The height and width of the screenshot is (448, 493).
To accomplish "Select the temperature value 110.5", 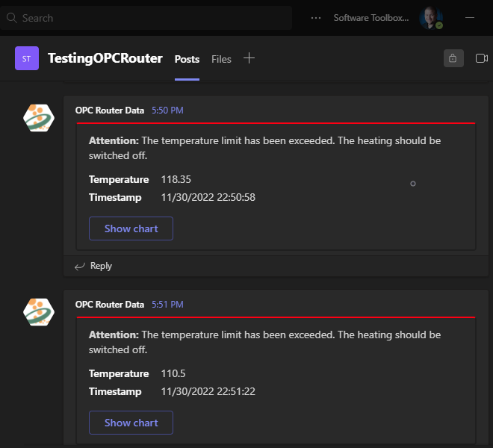I will pos(173,373).
